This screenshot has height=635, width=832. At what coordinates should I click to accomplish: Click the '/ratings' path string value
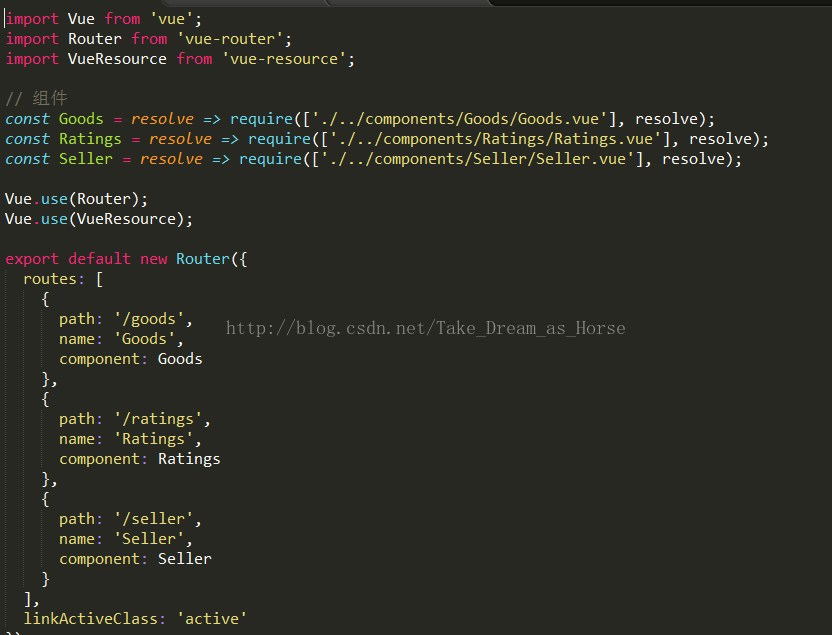click(158, 419)
